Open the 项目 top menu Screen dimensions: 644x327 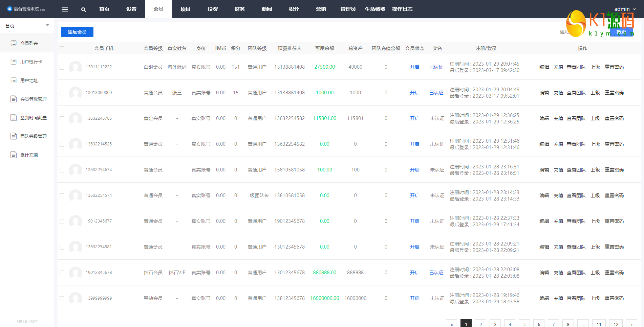pos(186,9)
